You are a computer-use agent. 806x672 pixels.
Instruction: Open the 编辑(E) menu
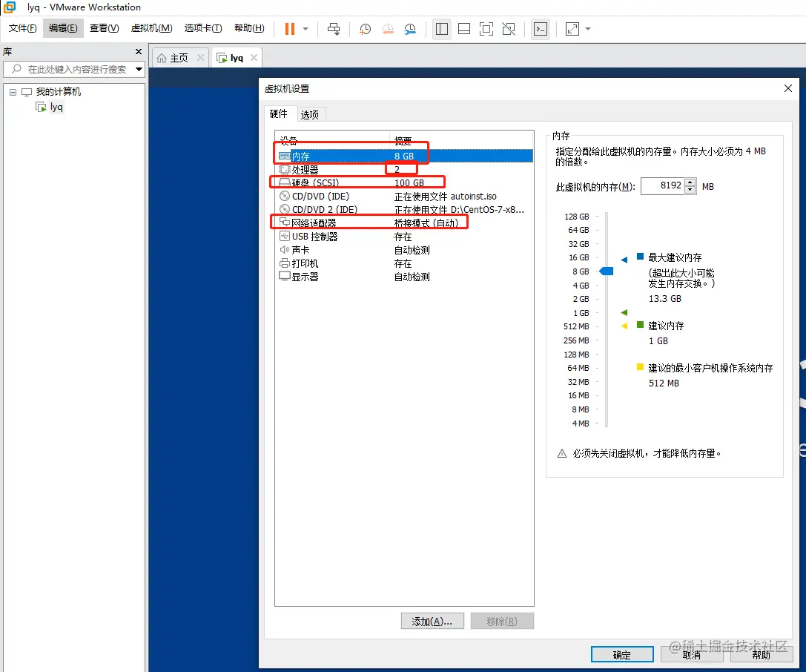[63, 28]
